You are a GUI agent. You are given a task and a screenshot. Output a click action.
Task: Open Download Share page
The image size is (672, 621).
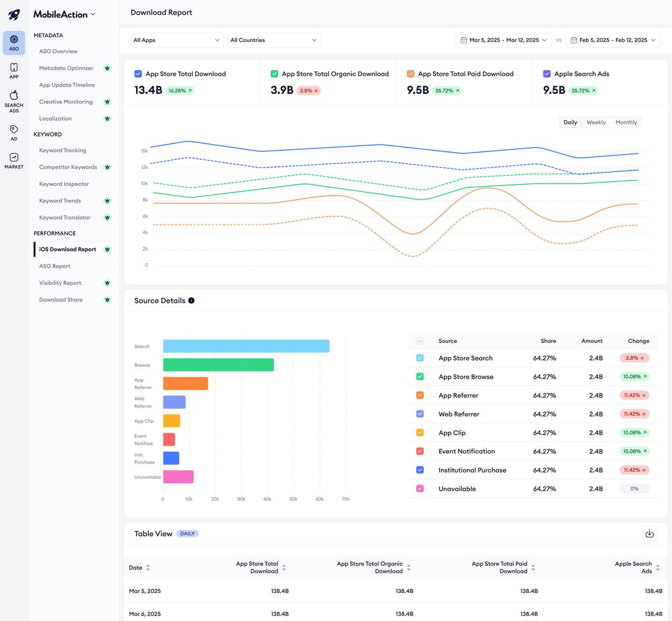pyautogui.click(x=61, y=300)
